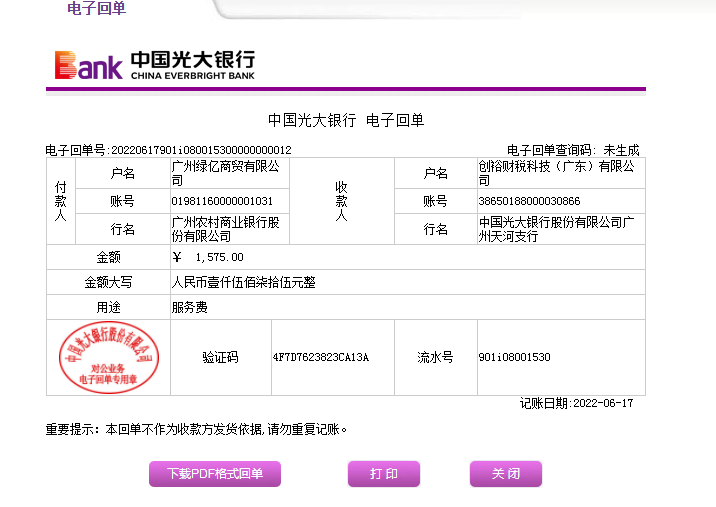Screen dimensions: 716x507
Task: Download the receipt via 下载PDF格式回单 button
Action: coord(214,474)
